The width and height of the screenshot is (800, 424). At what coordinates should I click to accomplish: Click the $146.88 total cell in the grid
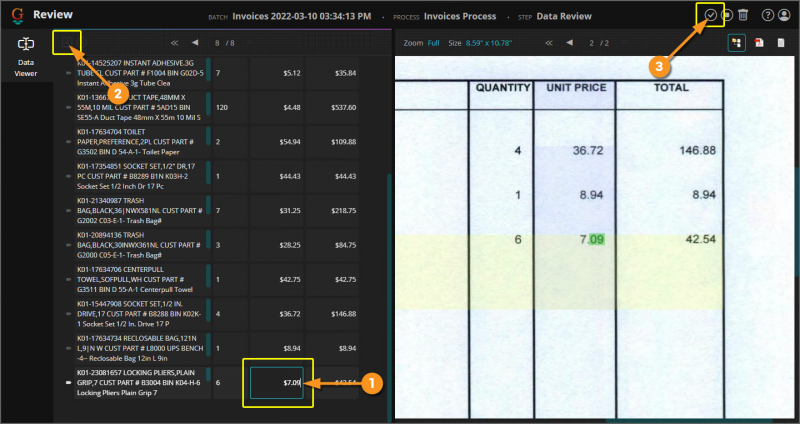click(332, 314)
